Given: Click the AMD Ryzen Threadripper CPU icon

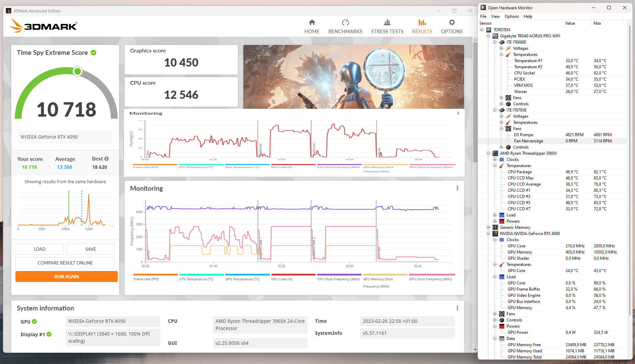Looking at the screenshot, I should pyautogui.click(x=495, y=153).
